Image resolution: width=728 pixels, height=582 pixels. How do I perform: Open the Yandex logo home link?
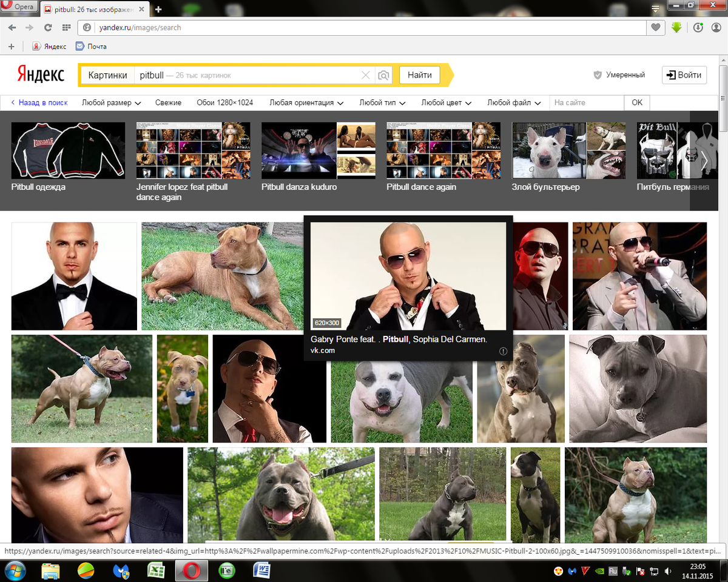40,75
